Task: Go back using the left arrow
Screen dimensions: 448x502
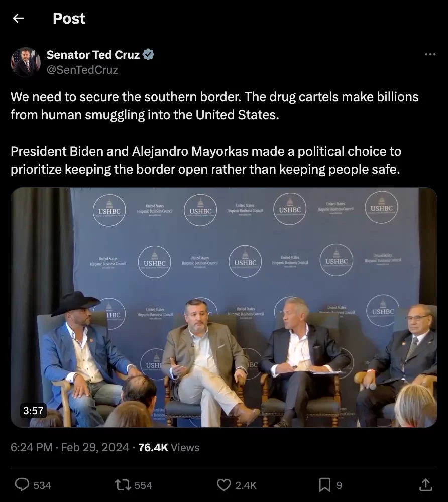Action: point(18,18)
